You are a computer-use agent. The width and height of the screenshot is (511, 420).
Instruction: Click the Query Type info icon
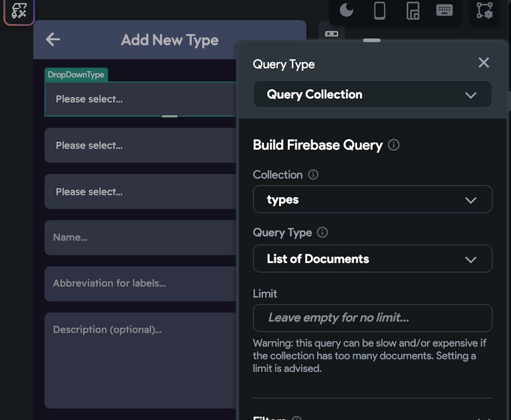click(x=322, y=233)
